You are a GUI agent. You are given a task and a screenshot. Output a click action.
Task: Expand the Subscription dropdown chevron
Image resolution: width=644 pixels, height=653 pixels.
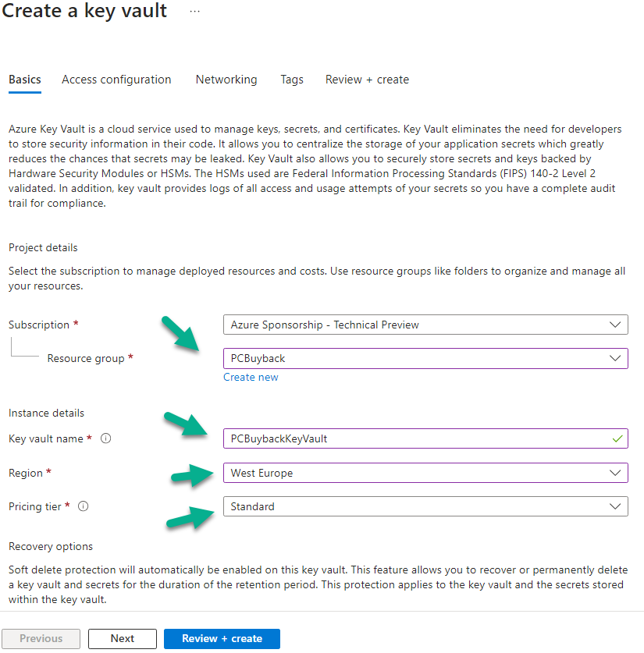pyautogui.click(x=615, y=325)
